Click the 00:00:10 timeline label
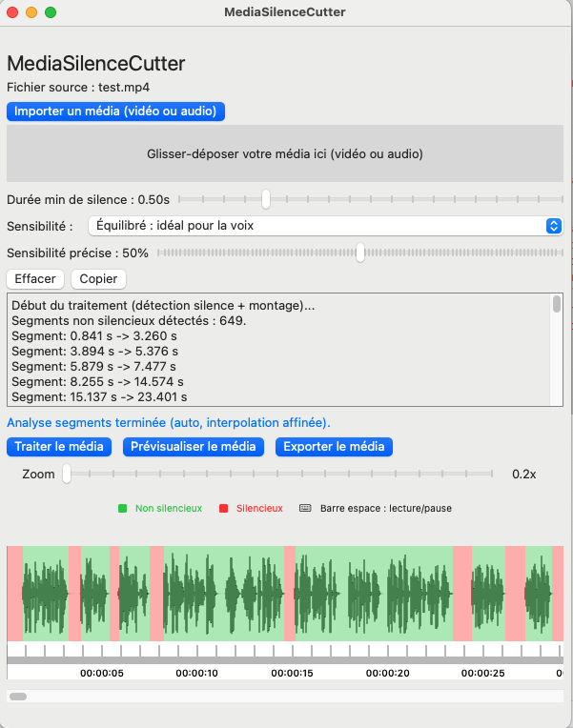This screenshot has height=728, width=573. click(x=196, y=674)
